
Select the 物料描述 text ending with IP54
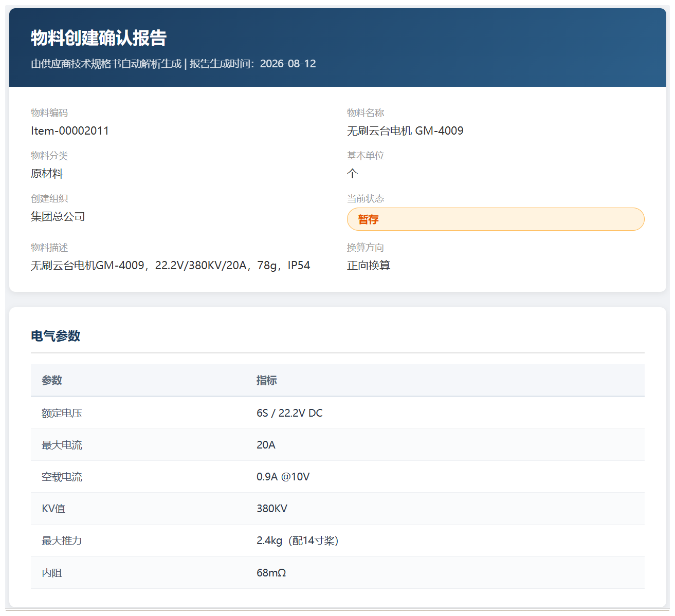click(x=171, y=266)
